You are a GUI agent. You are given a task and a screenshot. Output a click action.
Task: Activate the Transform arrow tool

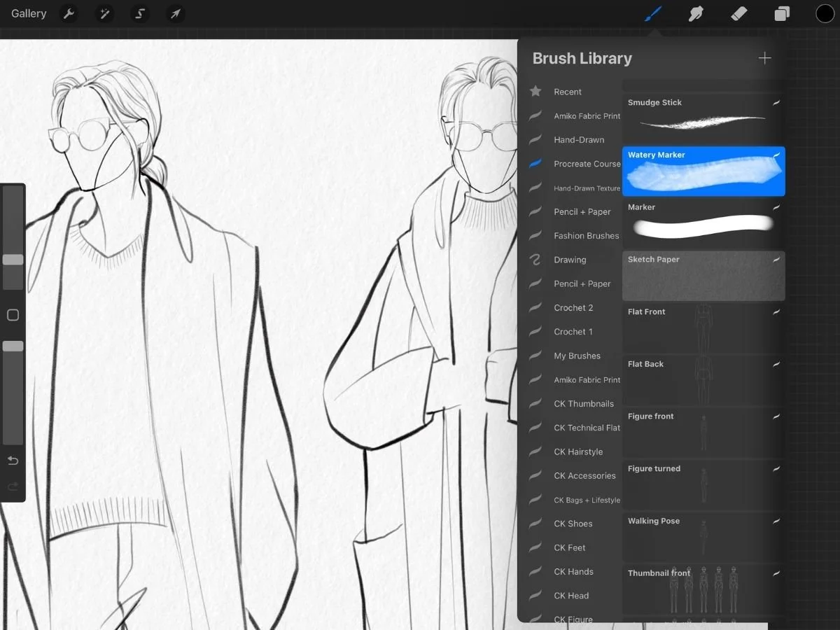point(175,13)
